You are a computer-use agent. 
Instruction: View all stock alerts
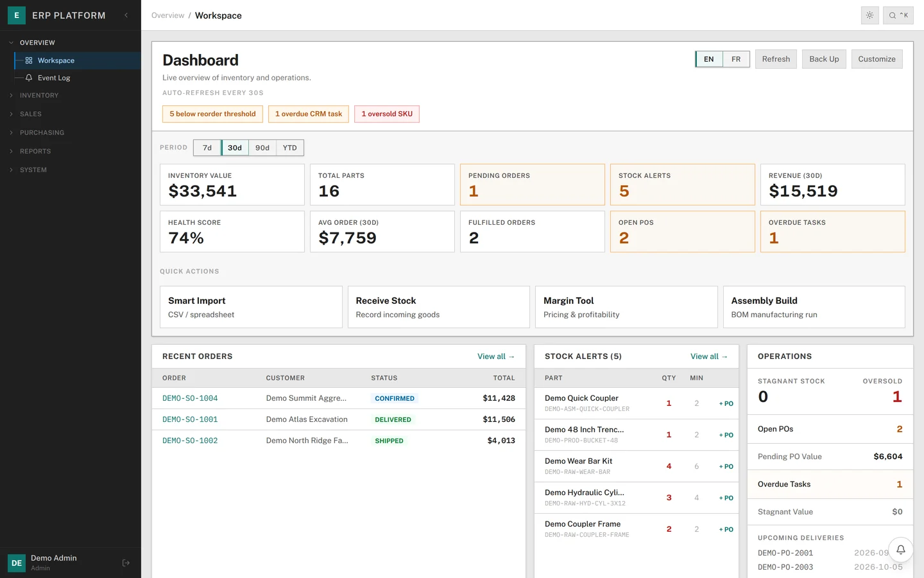tap(709, 356)
